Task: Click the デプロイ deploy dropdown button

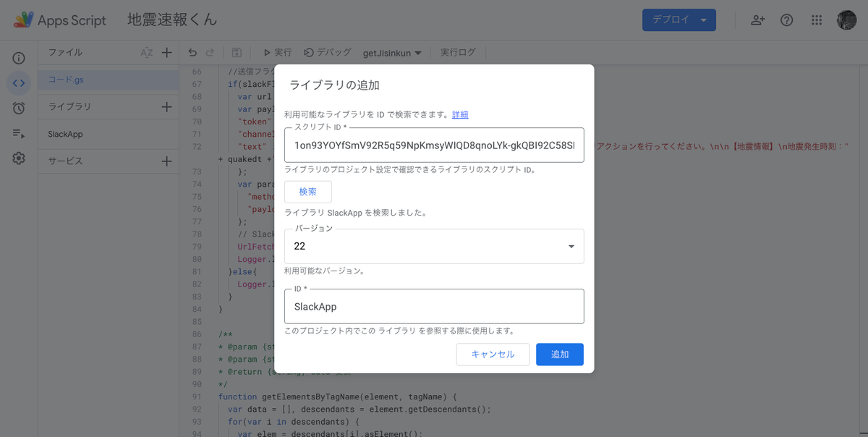Action: pos(678,20)
